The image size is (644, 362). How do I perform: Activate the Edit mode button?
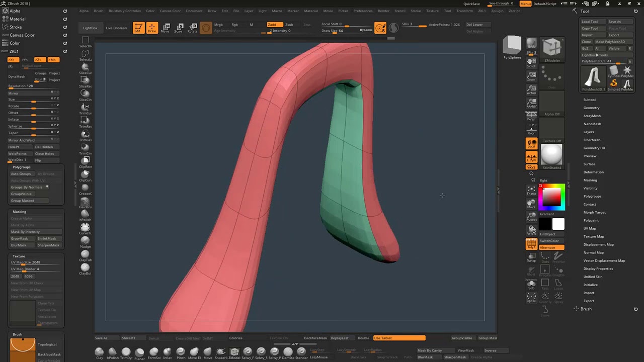[138, 28]
